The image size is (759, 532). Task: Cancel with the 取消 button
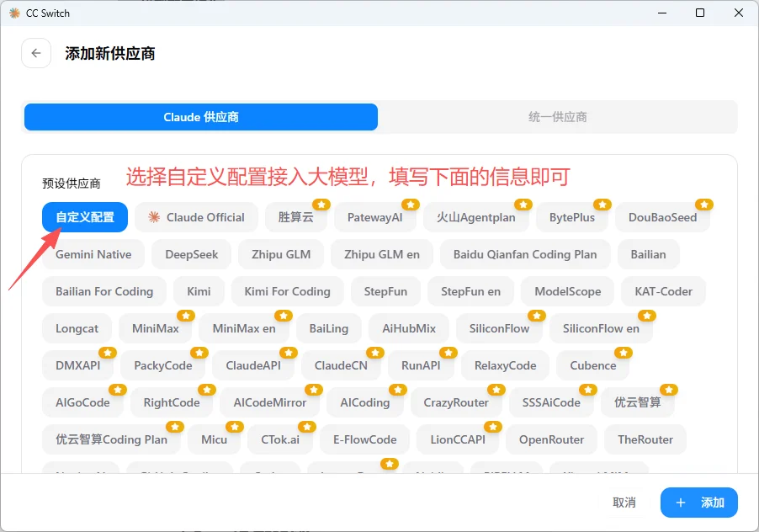624,503
